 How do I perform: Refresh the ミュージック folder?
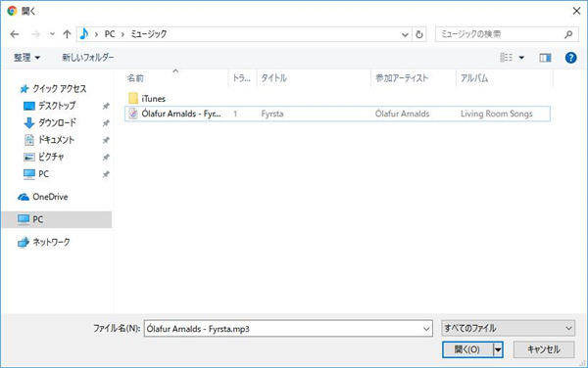pos(419,35)
